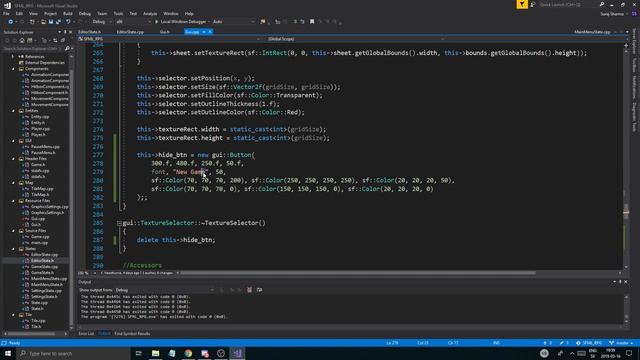Open Windows Start menu
This screenshot has width=640, height=360.
[x=8, y=353]
